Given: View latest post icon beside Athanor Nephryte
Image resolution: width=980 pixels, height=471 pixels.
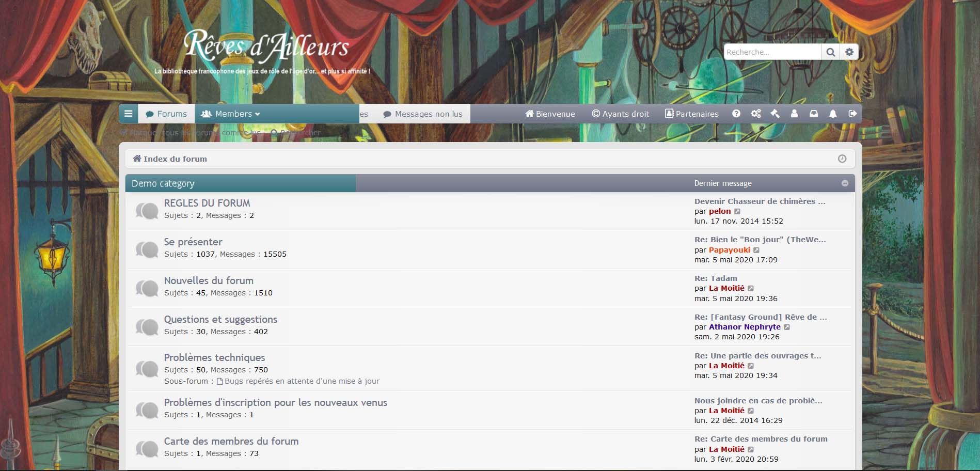Looking at the screenshot, I should pyautogui.click(x=787, y=327).
